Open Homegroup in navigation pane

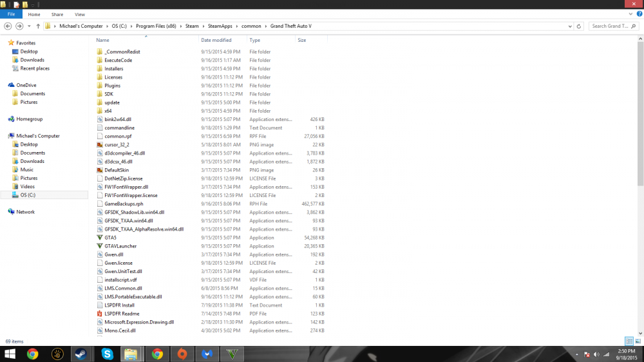click(29, 119)
